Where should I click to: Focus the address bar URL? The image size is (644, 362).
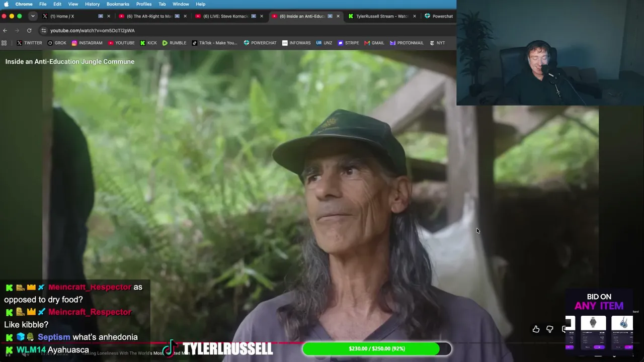coord(93,31)
